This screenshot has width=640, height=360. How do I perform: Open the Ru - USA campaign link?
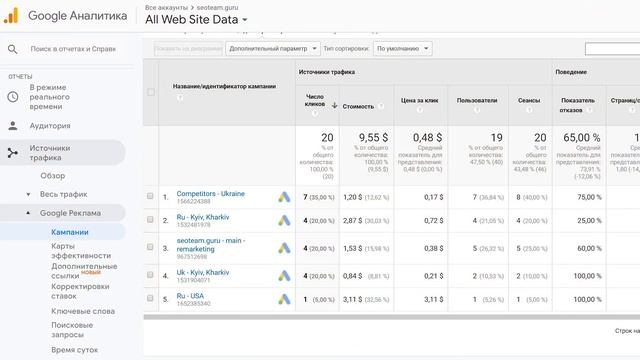tap(190, 296)
